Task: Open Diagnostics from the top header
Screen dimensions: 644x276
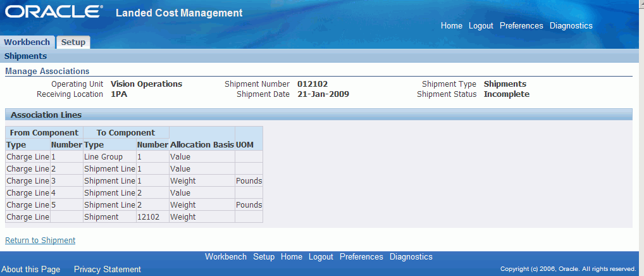Action: click(x=571, y=25)
